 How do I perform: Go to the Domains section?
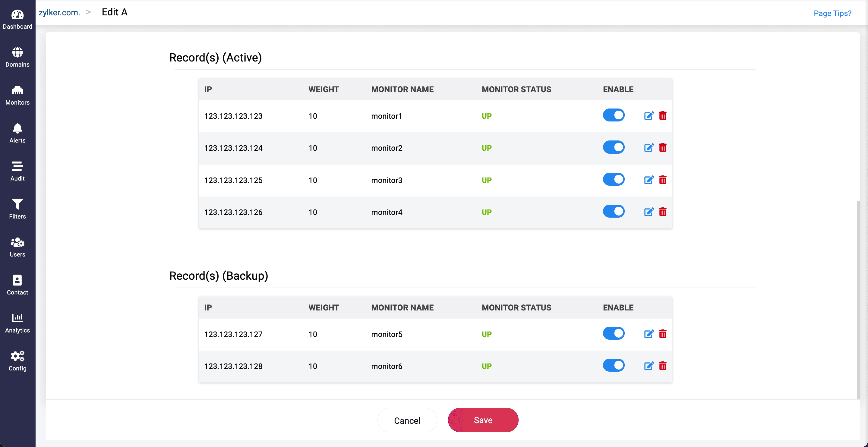17,57
